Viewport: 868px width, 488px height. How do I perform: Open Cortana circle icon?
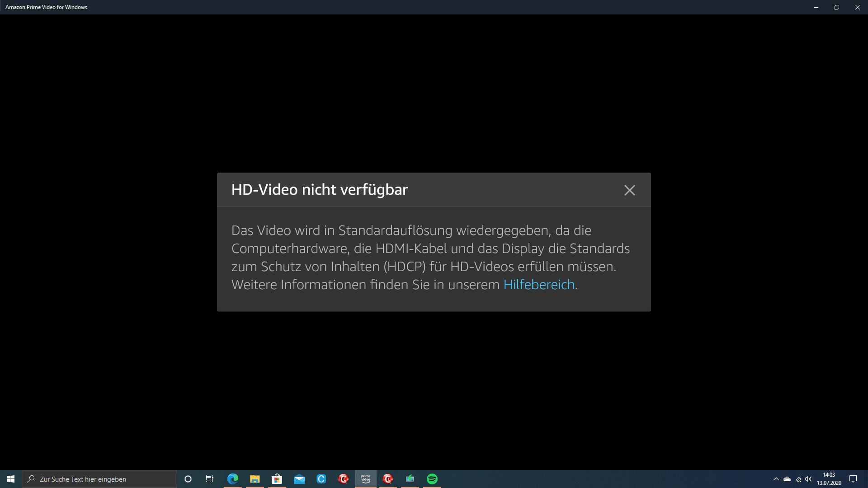(x=188, y=479)
